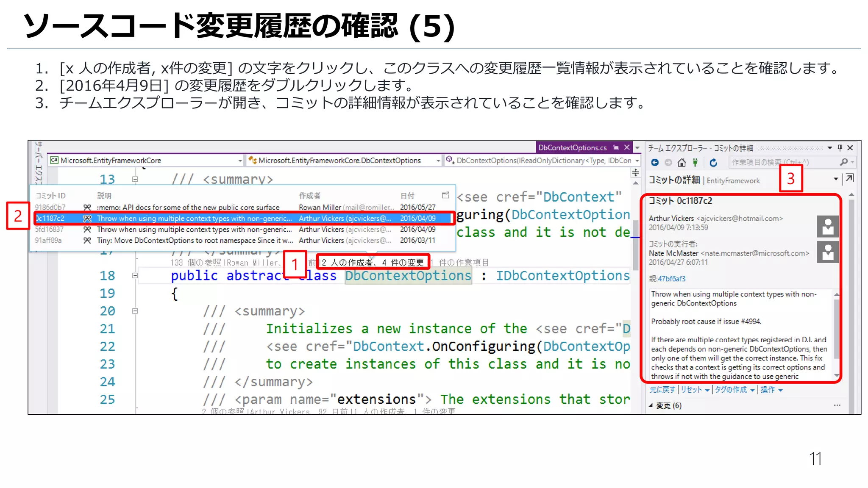Click Nate McMaster's avatar image
The height and width of the screenshot is (488, 868).
tap(828, 252)
